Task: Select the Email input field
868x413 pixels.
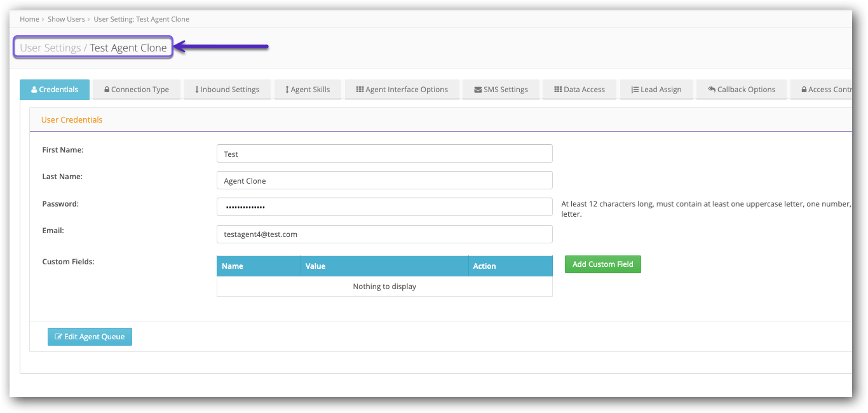Action: (x=384, y=234)
